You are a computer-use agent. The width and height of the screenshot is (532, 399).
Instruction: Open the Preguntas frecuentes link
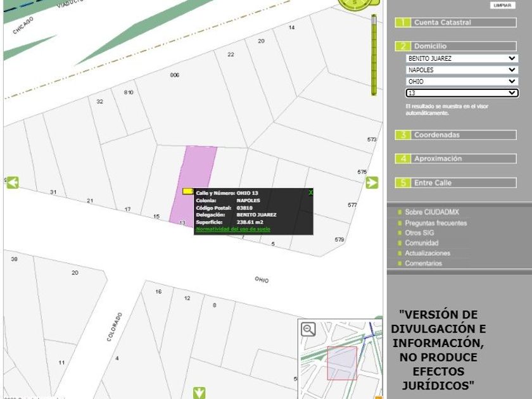(436, 223)
